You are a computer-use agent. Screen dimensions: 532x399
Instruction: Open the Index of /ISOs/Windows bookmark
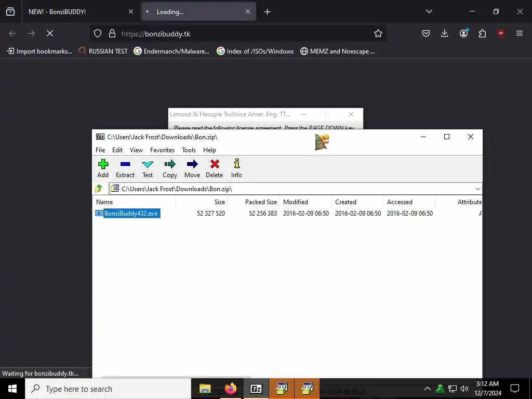(255, 51)
